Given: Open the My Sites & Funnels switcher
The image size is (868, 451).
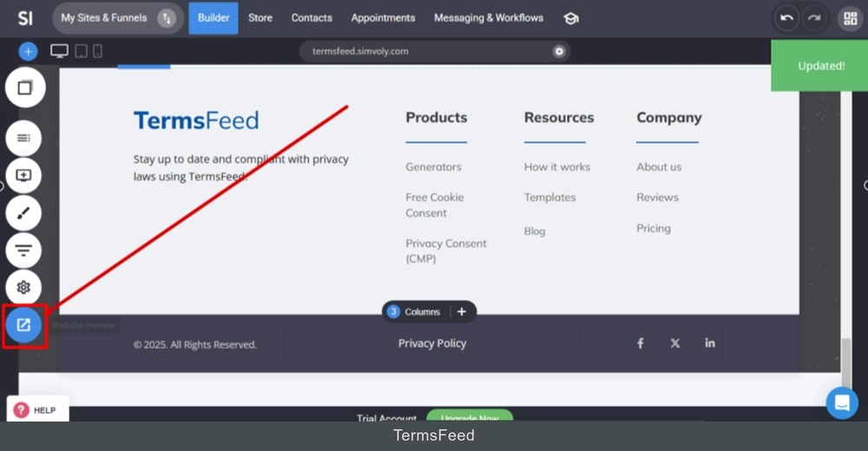Looking at the screenshot, I should click(x=118, y=18).
